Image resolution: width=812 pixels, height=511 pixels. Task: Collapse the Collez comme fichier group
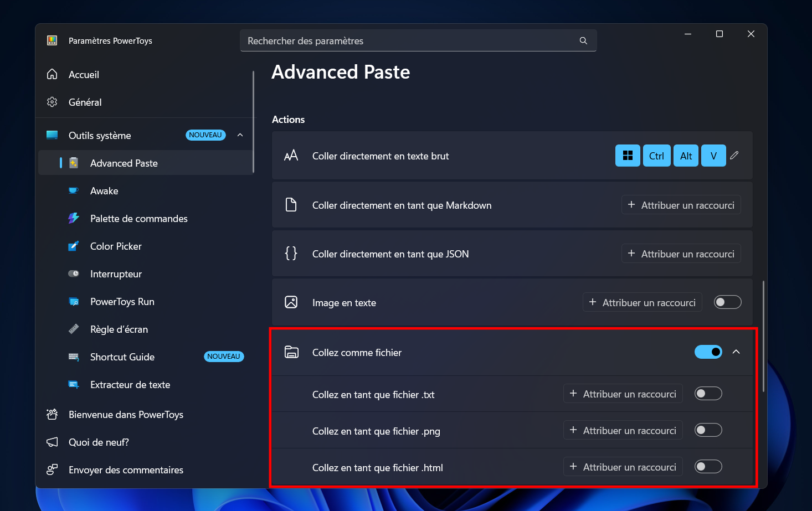pyautogui.click(x=736, y=352)
